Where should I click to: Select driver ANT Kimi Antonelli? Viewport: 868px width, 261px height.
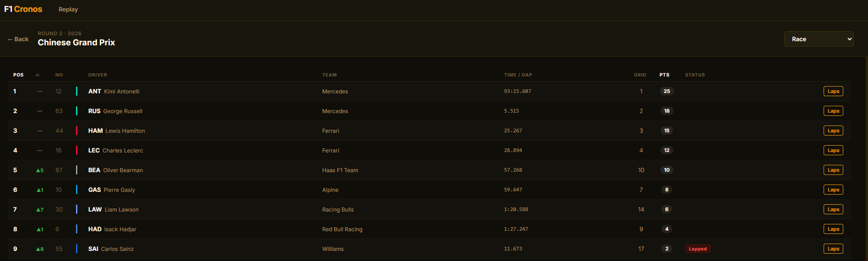pyautogui.click(x=114, y=92)
